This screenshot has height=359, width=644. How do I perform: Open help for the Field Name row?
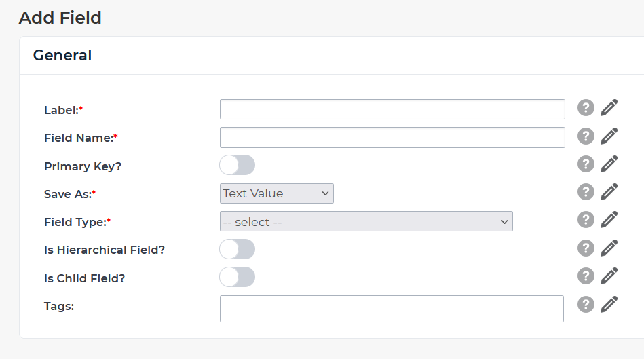[586, 136]
